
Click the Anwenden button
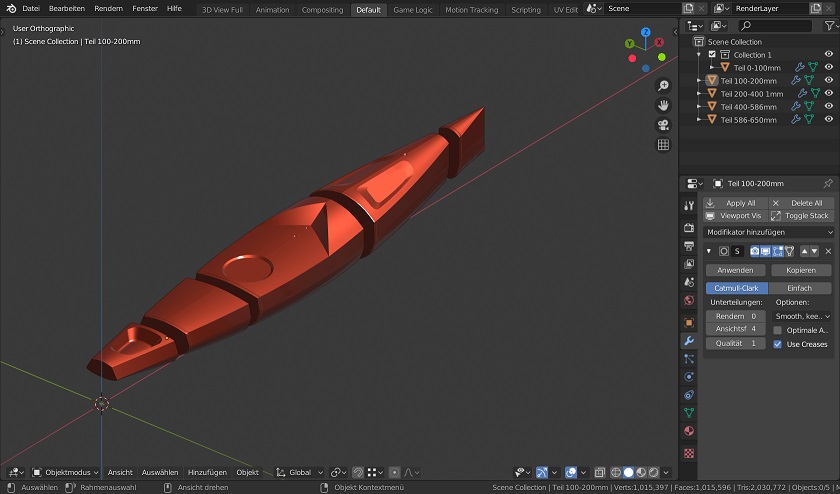point(735,270)
